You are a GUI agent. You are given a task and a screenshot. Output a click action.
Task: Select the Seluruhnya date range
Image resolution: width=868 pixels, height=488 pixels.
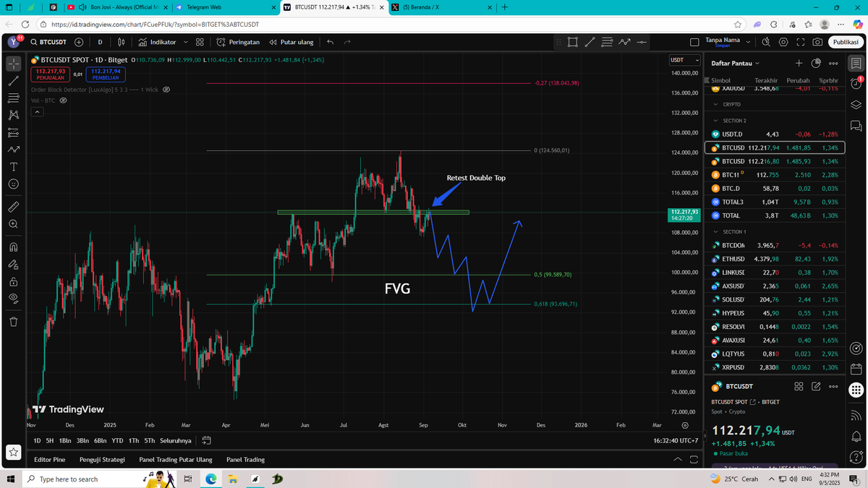[x=176, y=440]
